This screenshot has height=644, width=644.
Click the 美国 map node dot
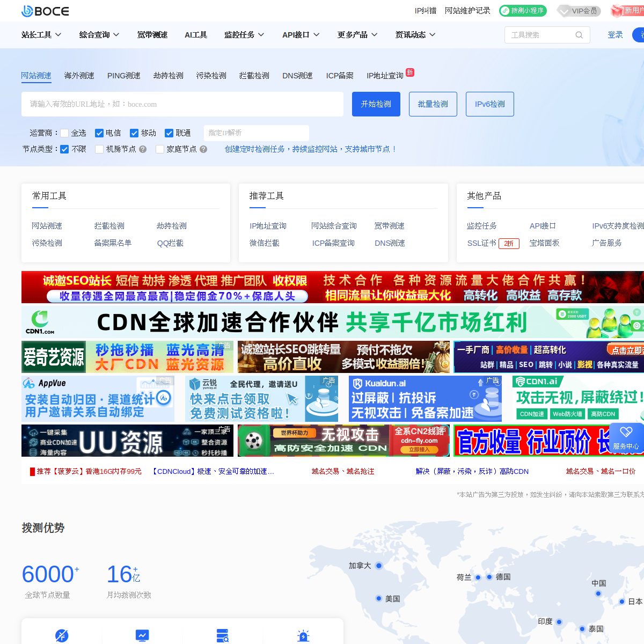point(379,598)
